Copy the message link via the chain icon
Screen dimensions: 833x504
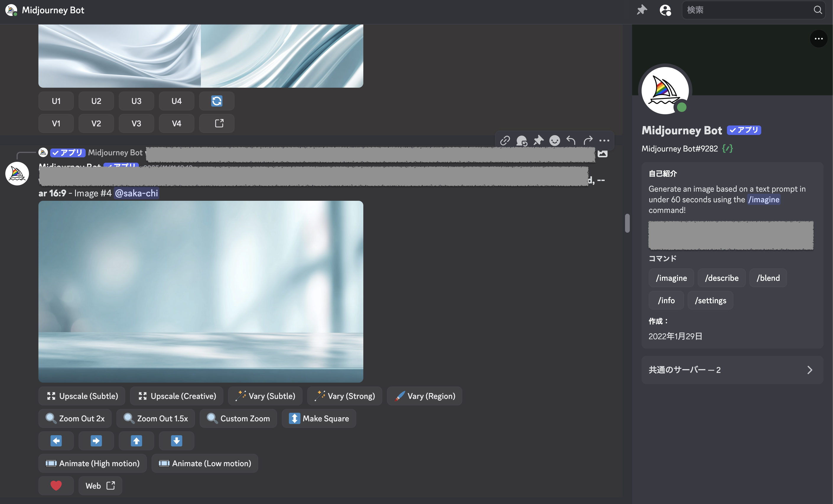(505, 140)
